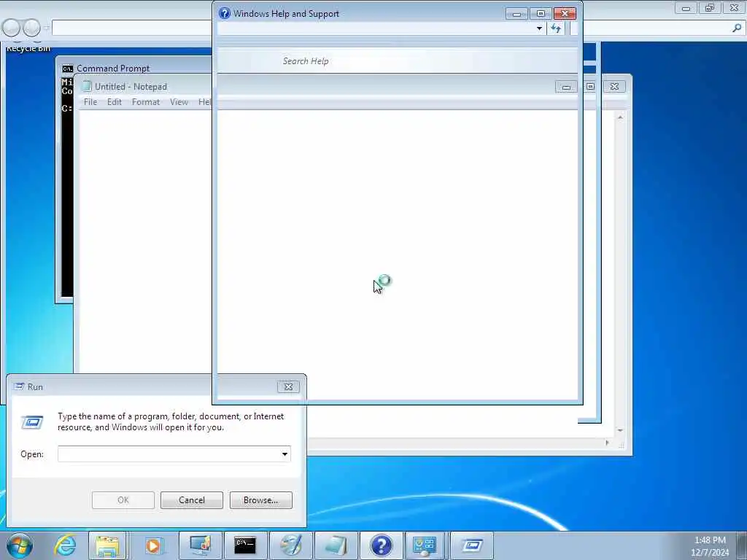Expand the Open combo box dropdown in the Run dialog

285,454
